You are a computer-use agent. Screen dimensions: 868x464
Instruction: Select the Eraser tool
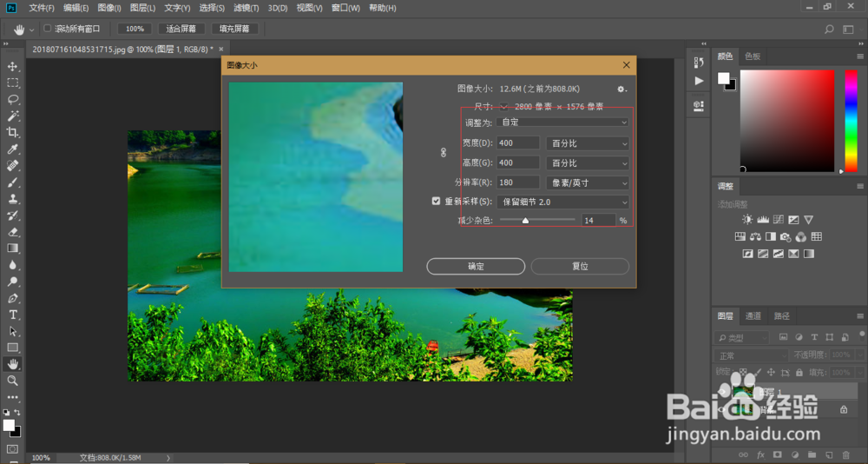[x=12, y=232]
